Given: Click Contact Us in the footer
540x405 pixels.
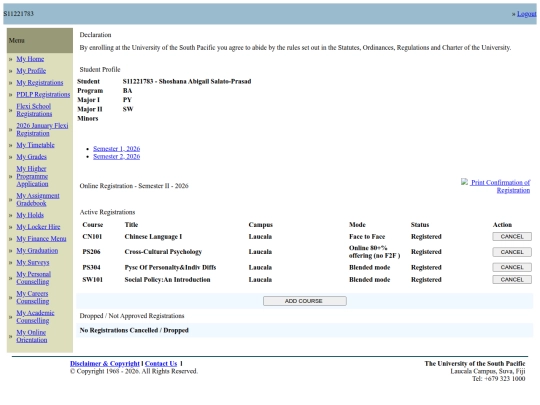Looking at the screenshot, I should click(x=161, y=364).
